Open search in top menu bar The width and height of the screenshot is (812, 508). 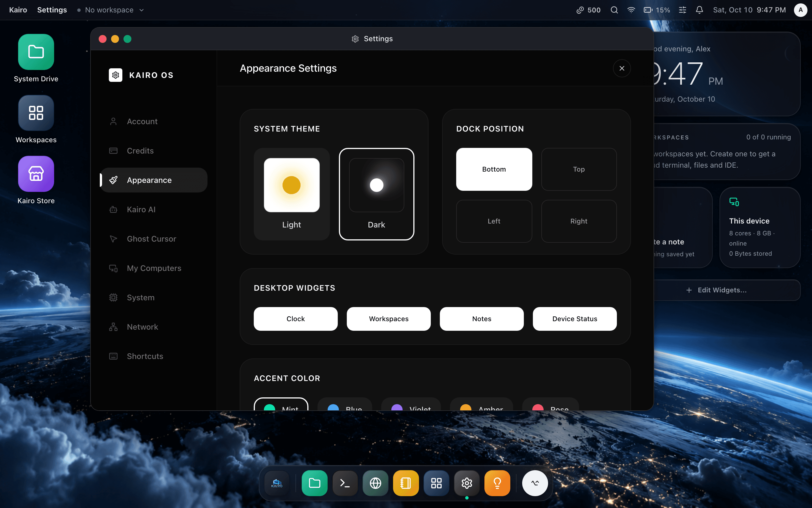click(614, 10)
